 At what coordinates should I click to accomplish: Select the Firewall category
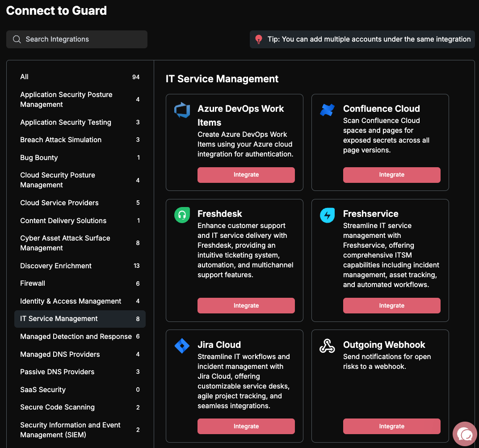point(80,283)
